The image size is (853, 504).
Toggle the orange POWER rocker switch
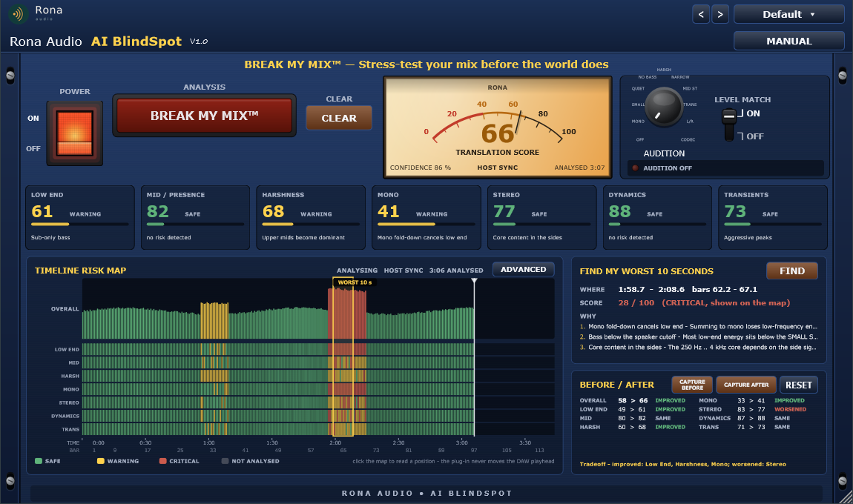74,133
